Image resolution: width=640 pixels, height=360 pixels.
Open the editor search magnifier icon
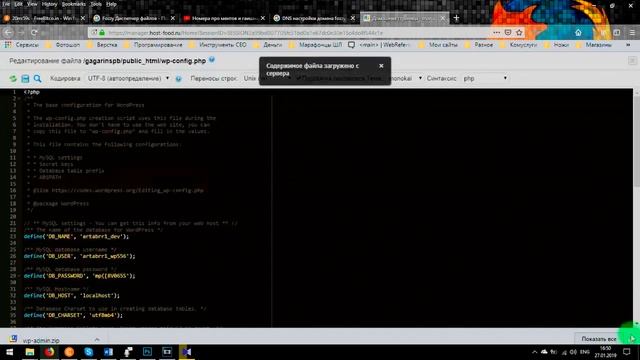[x=38, y=78]
